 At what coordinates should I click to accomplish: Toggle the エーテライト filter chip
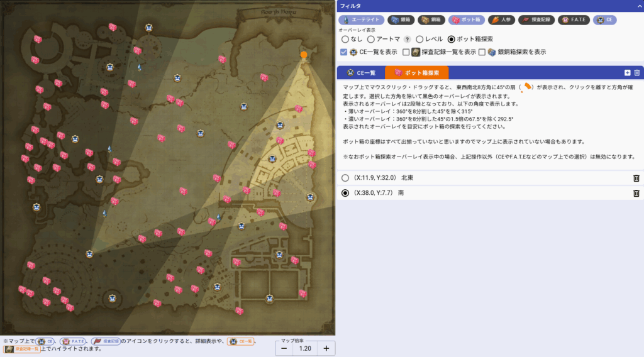pyautogui.click(x=362, y=19)
